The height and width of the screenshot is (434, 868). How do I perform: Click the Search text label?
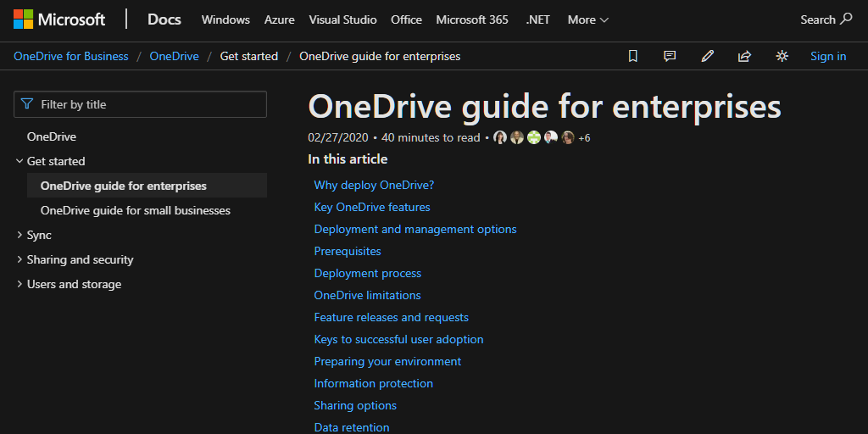point(818,20)
